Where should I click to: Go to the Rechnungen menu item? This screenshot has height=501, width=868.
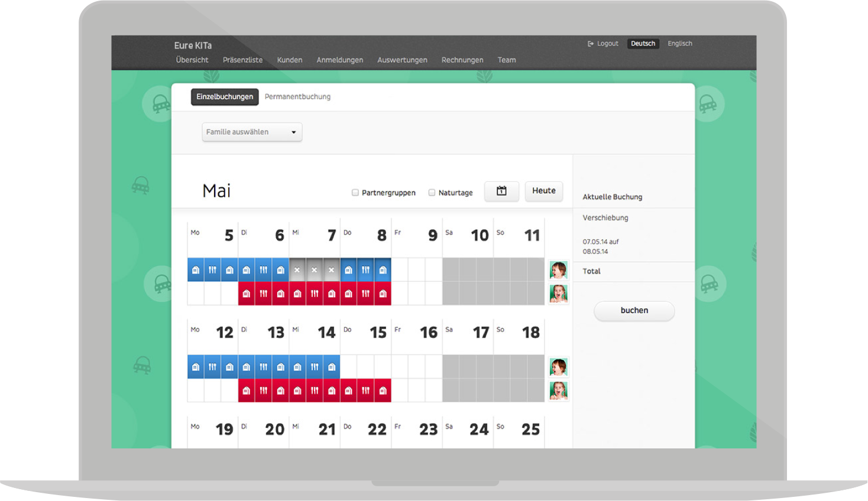click(x=462, y=60)
